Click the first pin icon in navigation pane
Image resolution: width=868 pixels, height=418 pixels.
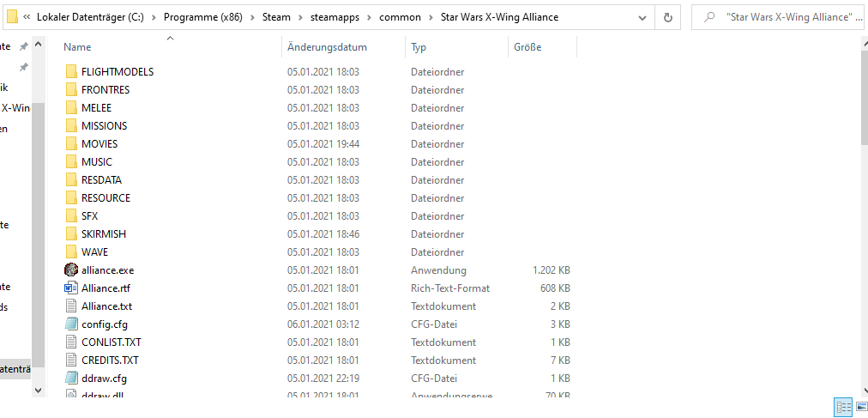pos(23,46)
